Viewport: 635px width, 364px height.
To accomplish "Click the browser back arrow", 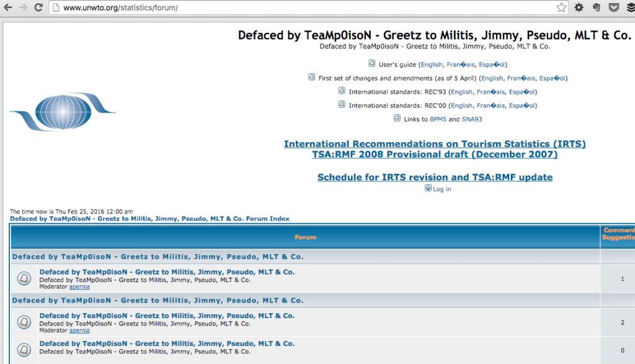I will coord(7,7).
